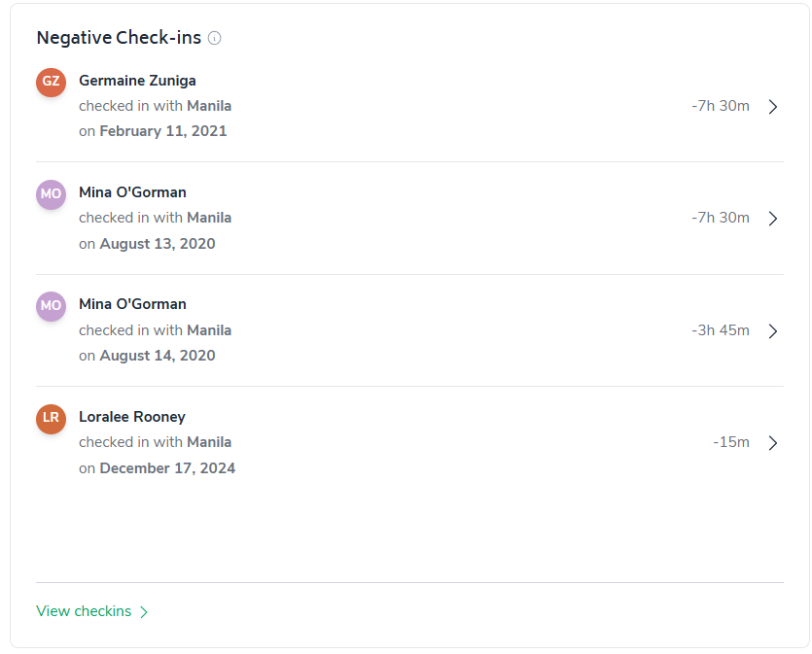
Task: Click the info icon beside Negative Check-ins
Action: [x=215, y=39]
